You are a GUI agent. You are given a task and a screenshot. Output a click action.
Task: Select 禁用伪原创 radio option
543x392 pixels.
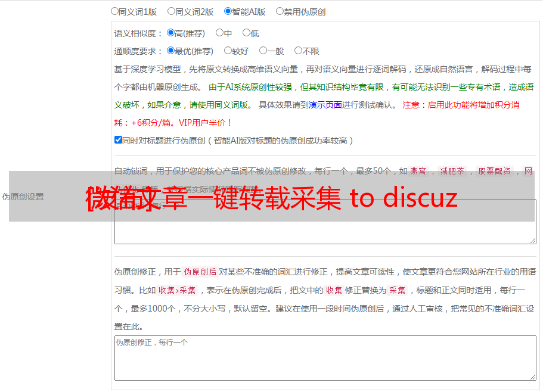tap(280, 11)
